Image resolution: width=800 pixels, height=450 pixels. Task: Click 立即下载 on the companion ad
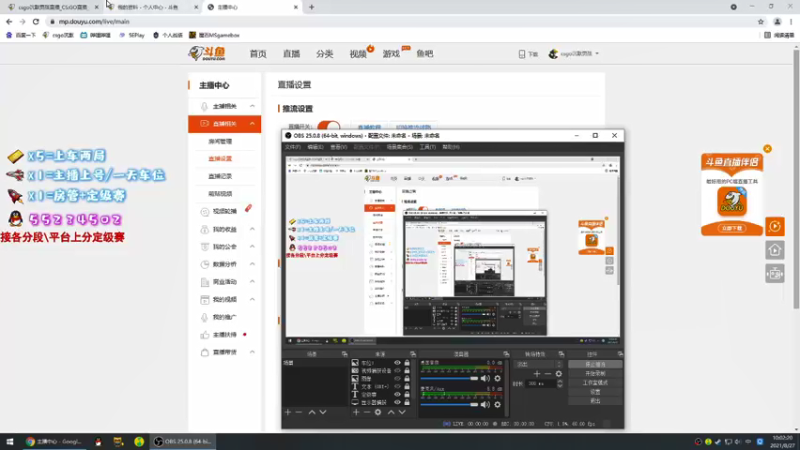[732, 228]
